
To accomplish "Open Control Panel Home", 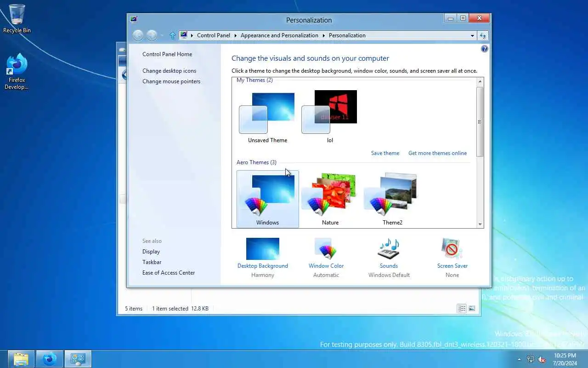I will (167, 54).
